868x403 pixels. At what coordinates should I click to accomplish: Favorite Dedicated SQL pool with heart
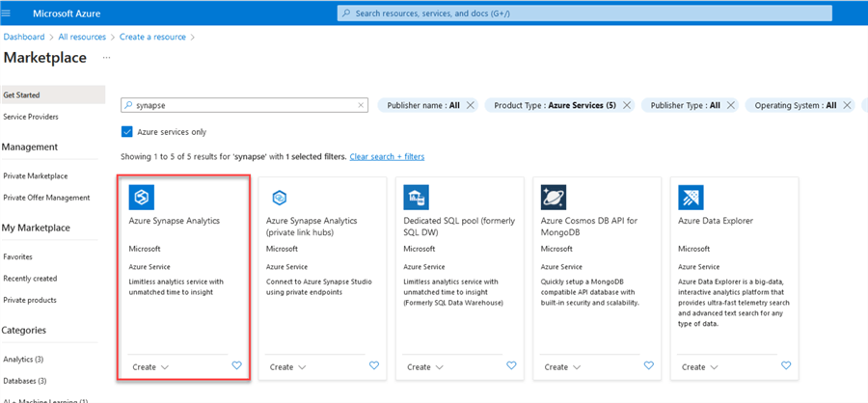511,365
